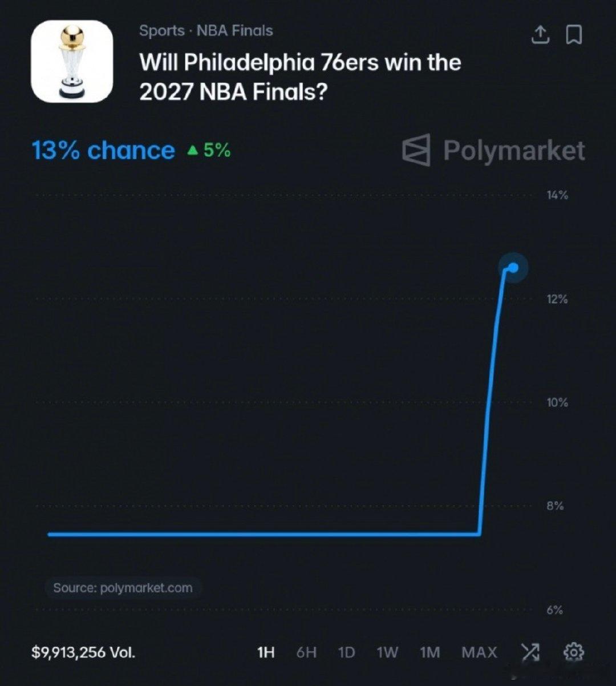
Task: Click the share upload icon
Action: click(541, 35)
